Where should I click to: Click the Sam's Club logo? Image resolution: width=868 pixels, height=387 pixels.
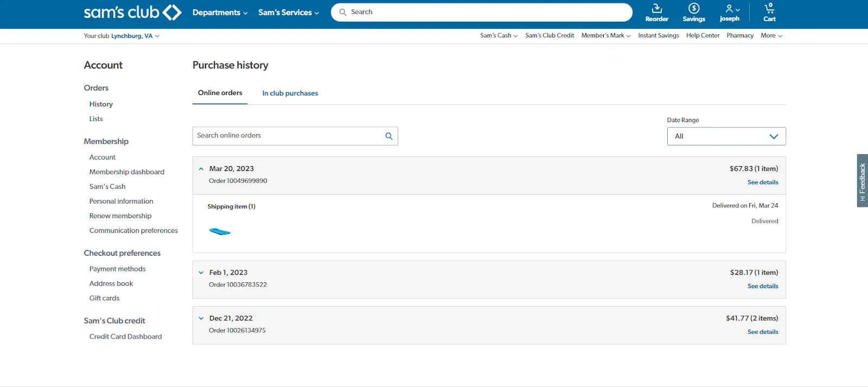132,12
